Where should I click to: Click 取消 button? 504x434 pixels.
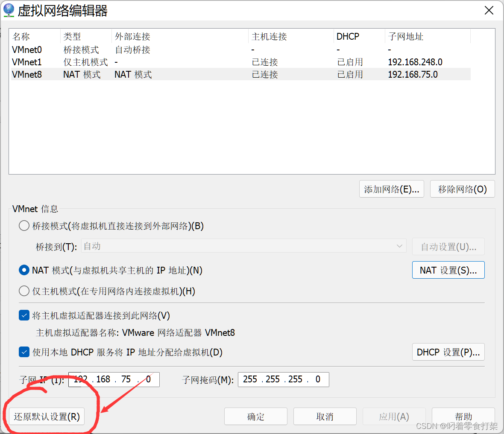pyautogui.click(x=325, y=417)
